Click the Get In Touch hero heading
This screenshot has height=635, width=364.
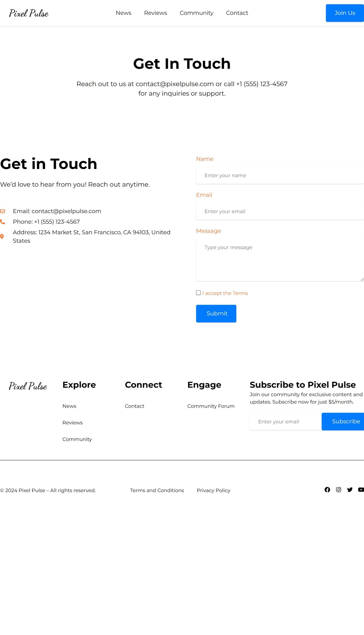pos(182,63)
